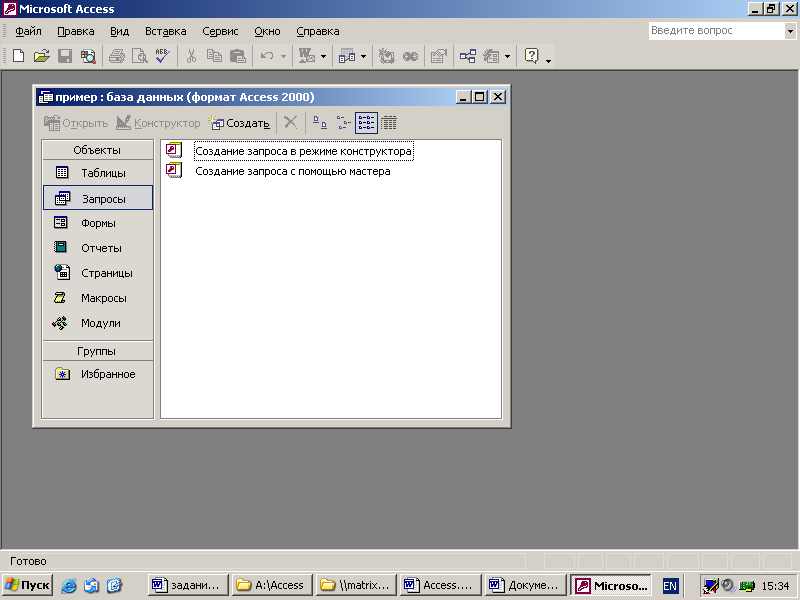Switch to the \\matrix... folder taskbar button
The image size is (800, 600).
coord(356,585)
